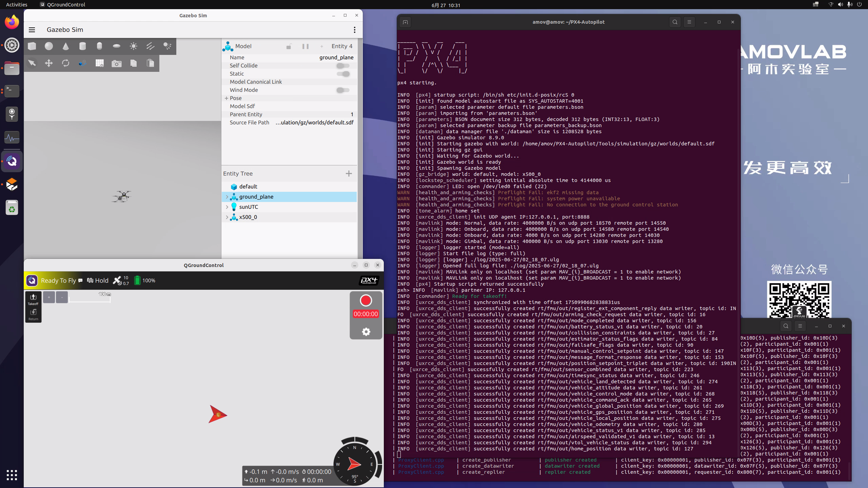Open Activities overview
The width and height of the screenshot is (868, 488).
(x=17, y=5)
